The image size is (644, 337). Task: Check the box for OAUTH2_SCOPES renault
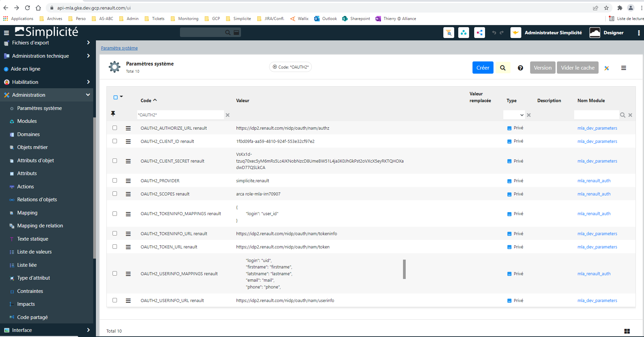[115, 194]
